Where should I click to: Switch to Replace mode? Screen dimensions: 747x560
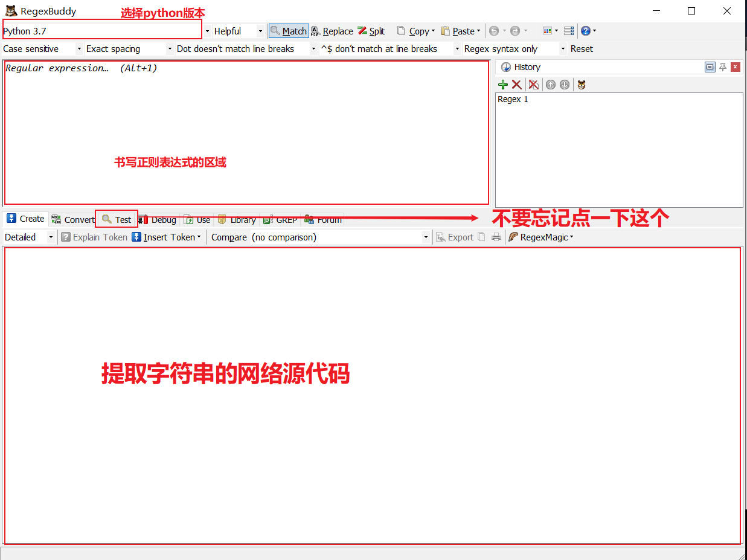[x=332, y=31]
